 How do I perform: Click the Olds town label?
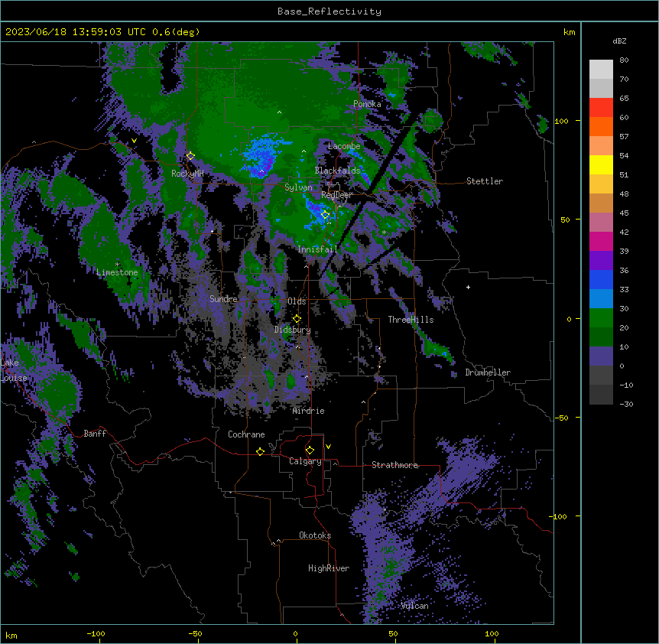pyautogui.click(x=297, y=301)
